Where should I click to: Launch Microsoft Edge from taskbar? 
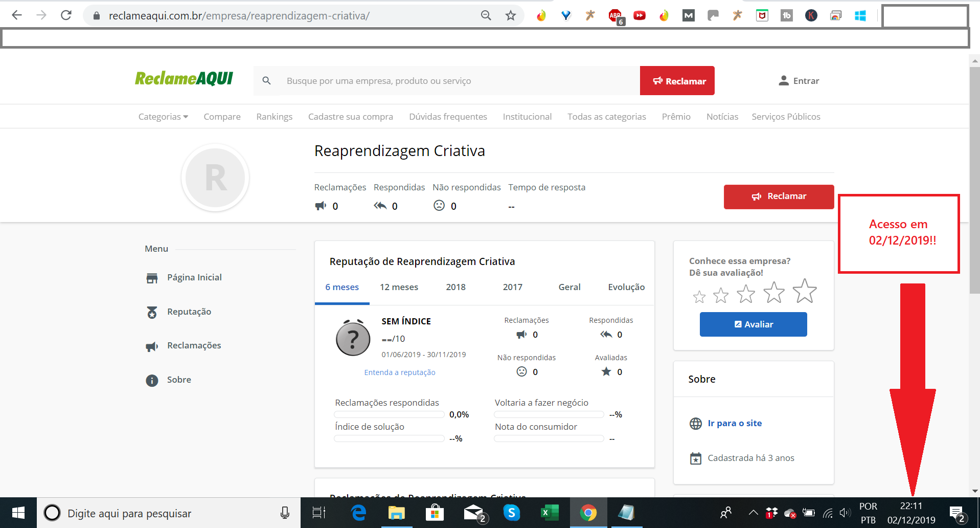(359, 513)
